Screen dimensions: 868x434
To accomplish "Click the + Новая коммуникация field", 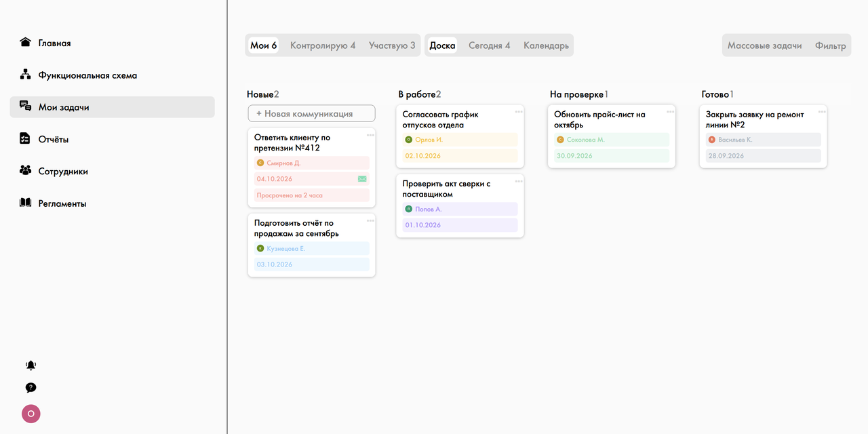I will [x=311, y=113].
